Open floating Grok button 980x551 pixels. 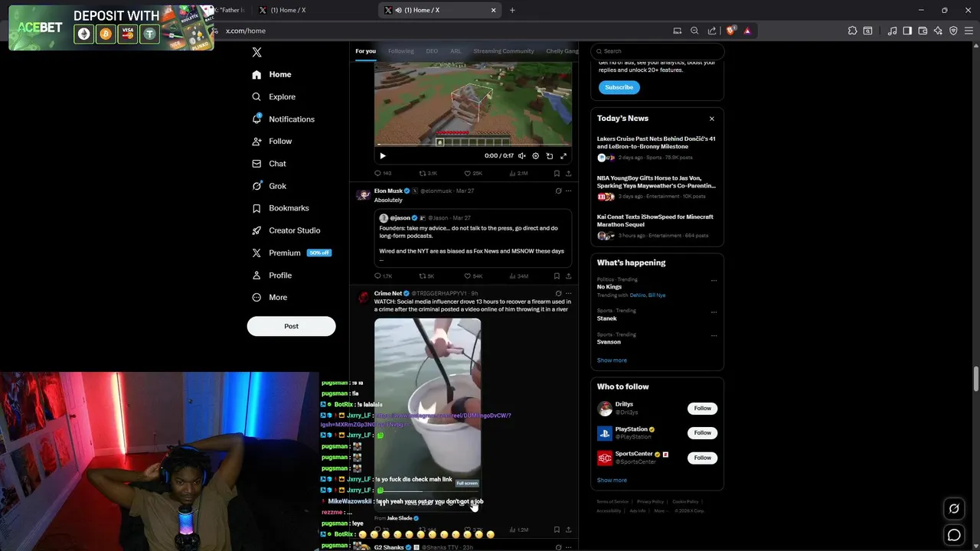pyautogui.click(x=954, y=508)
